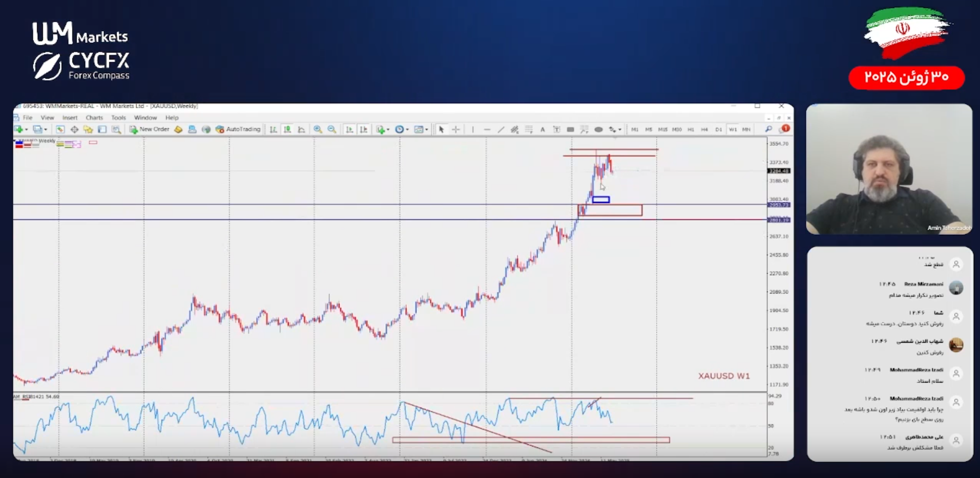
Task: Zoom in on the chart
Action: [x=318, y=129]
